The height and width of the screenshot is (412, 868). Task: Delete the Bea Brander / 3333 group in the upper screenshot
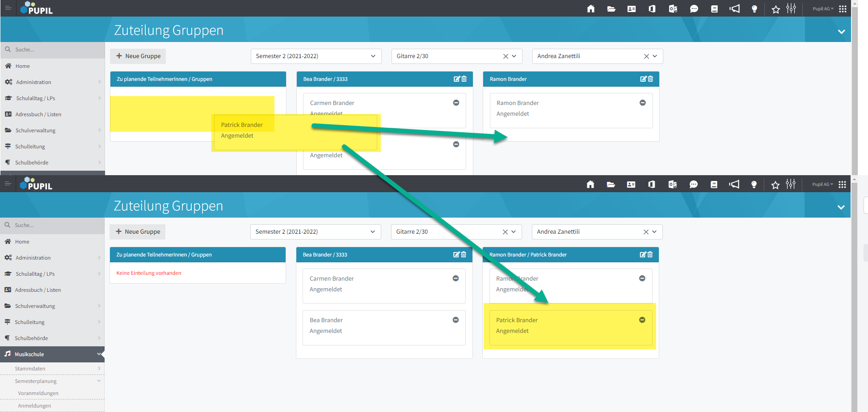[x=464, y=79]
